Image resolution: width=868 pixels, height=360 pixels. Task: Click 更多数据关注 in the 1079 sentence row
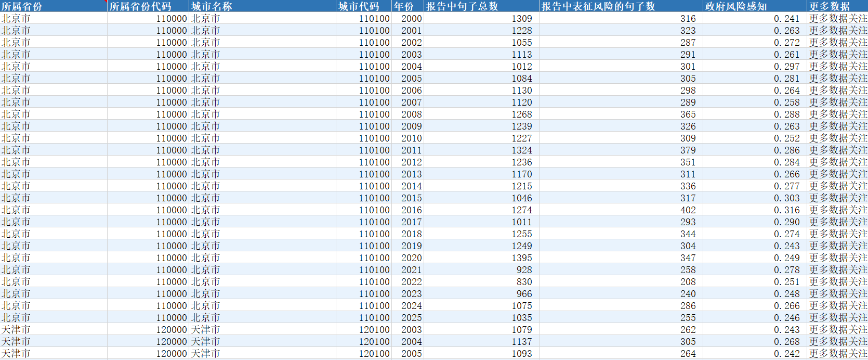(x=838, y=329)
